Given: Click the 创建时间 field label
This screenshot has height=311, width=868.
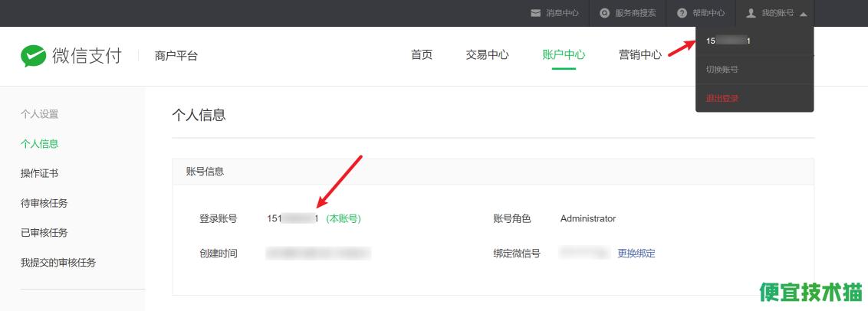Looking at the screenshot, I should pos(218,254).
